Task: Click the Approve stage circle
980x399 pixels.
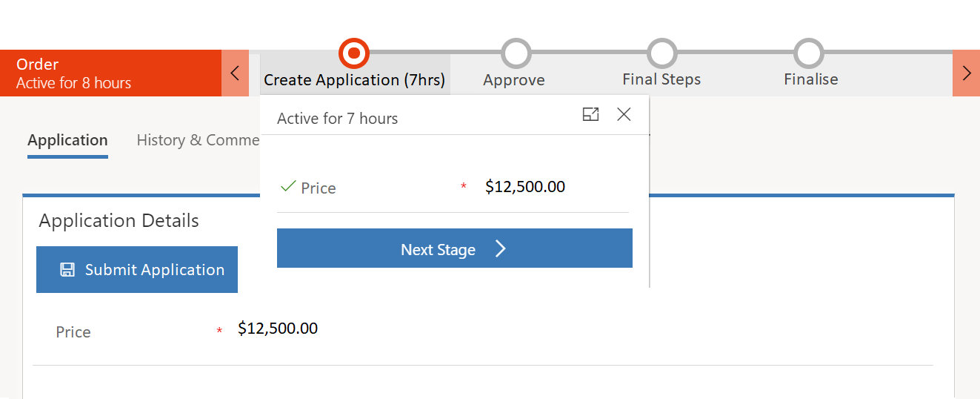Action: (516, 53)
